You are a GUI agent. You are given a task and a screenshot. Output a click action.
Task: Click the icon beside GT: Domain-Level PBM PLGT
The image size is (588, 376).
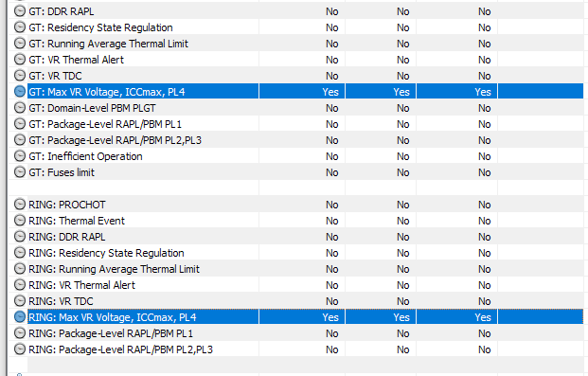[20, 108]
